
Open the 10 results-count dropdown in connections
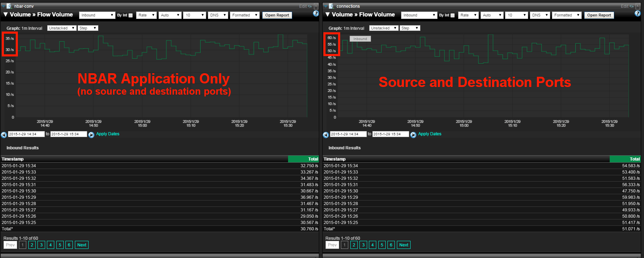point(516,15)
